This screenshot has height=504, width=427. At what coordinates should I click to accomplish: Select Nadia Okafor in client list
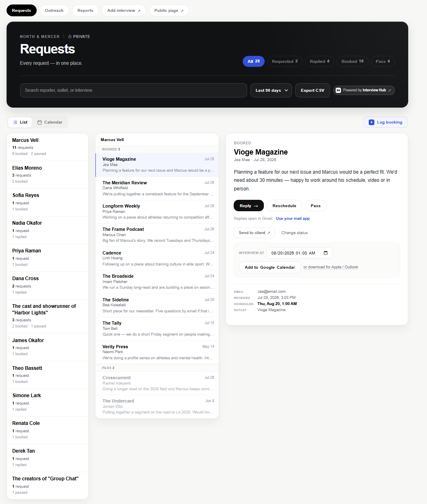pyautogui.click(x=48, y=230)
